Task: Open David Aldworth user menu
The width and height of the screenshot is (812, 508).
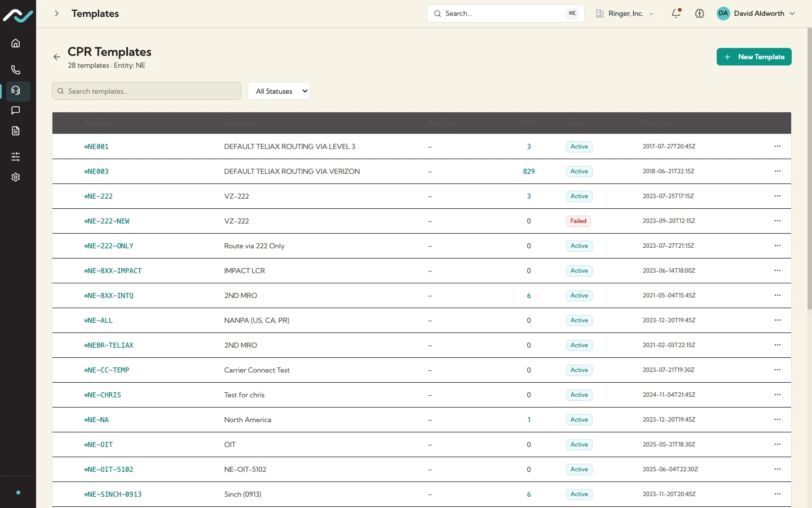Action: (756, 14)
